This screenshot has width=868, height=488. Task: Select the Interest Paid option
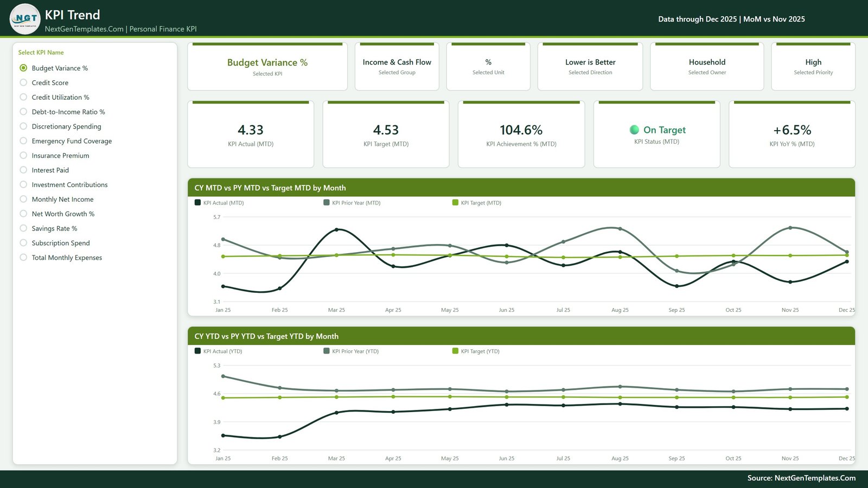pos(23,170)
